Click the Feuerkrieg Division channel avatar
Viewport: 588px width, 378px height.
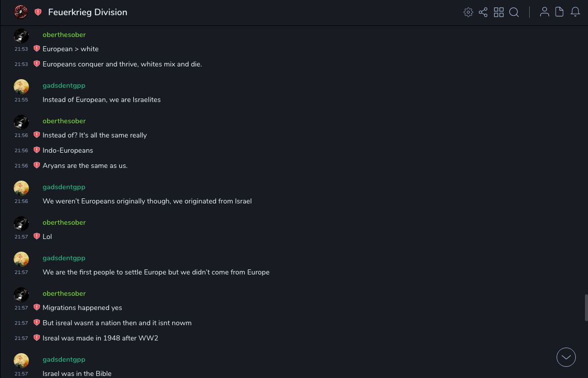point(21,12)
